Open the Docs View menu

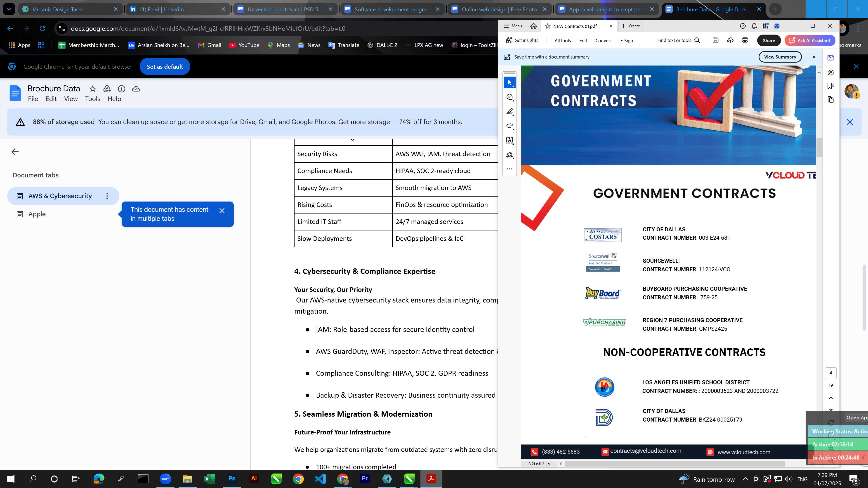(71, 99)
